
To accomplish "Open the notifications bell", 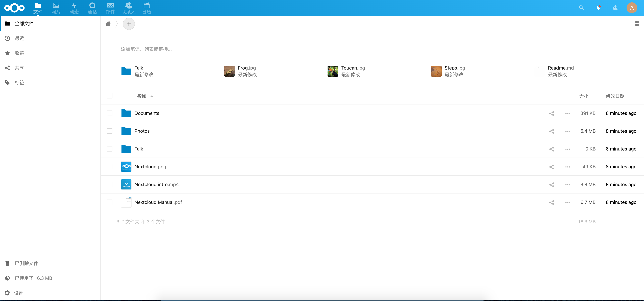I will [598, 8].
